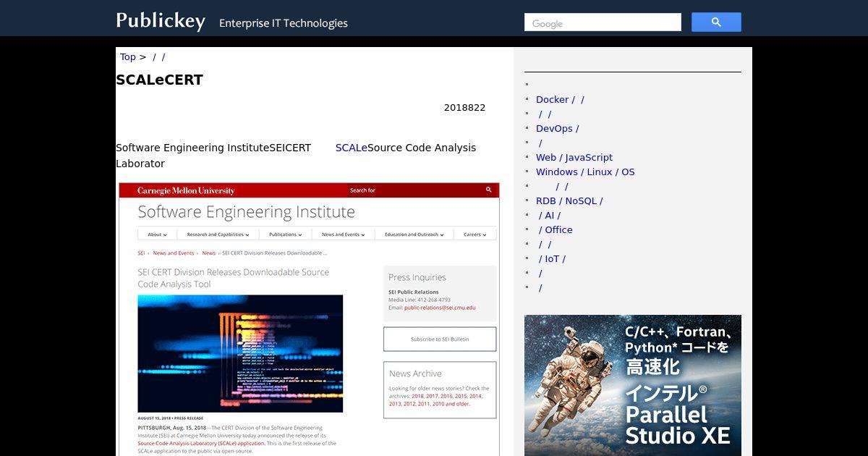The width and height of the screenshot is (868, 456).
Task: Expand Education and Outreach menu in SEI screenshot
Action: coord(414,235)
